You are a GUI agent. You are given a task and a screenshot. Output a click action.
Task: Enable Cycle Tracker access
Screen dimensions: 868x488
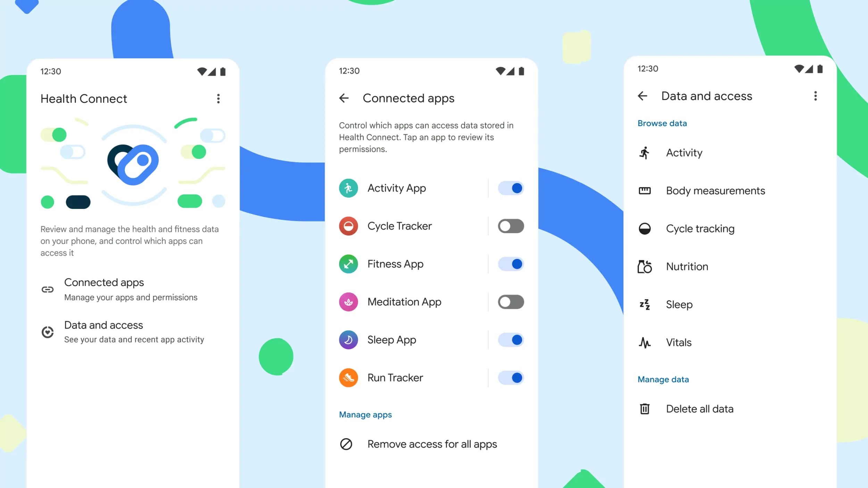tap(510, 226)
